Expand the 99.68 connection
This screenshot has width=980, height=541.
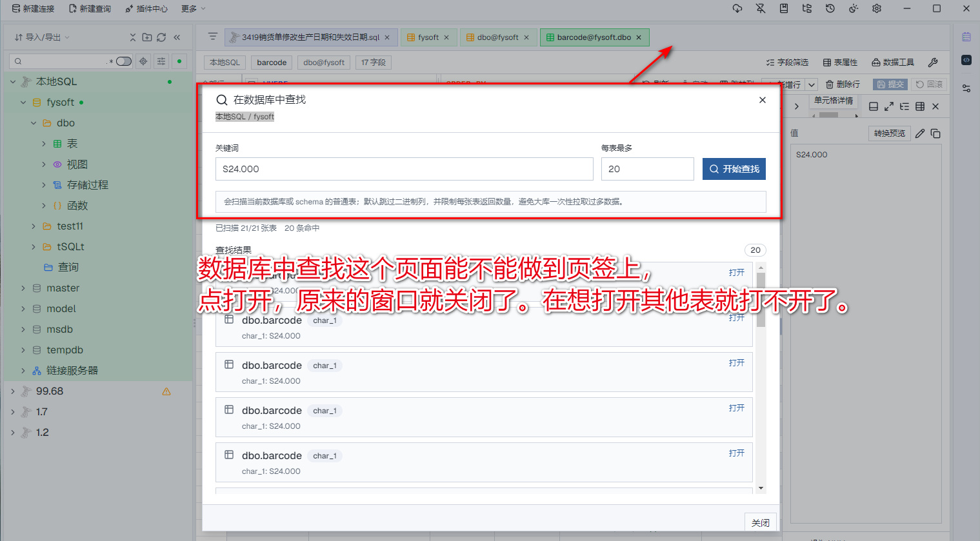point(13,391)
